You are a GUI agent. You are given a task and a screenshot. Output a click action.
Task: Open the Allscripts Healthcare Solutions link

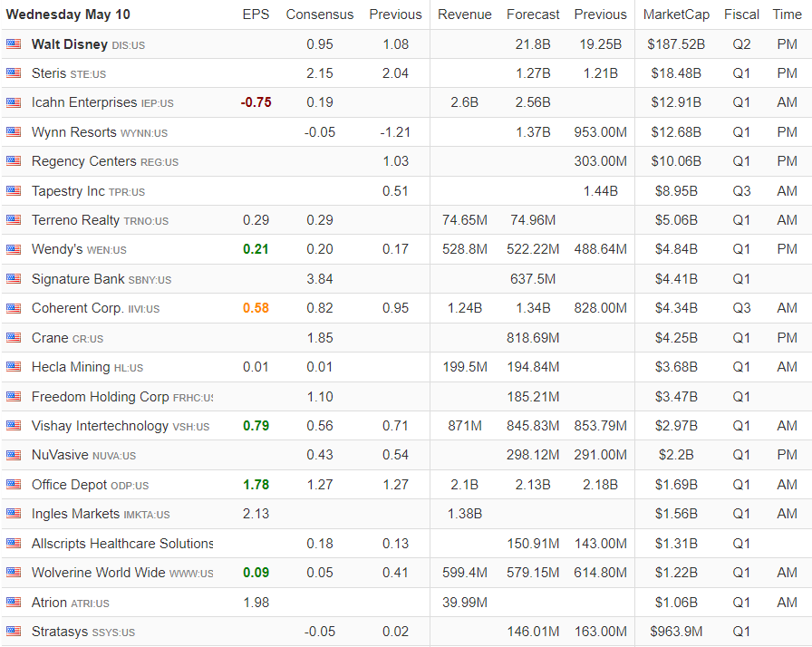tap(122, 544)
